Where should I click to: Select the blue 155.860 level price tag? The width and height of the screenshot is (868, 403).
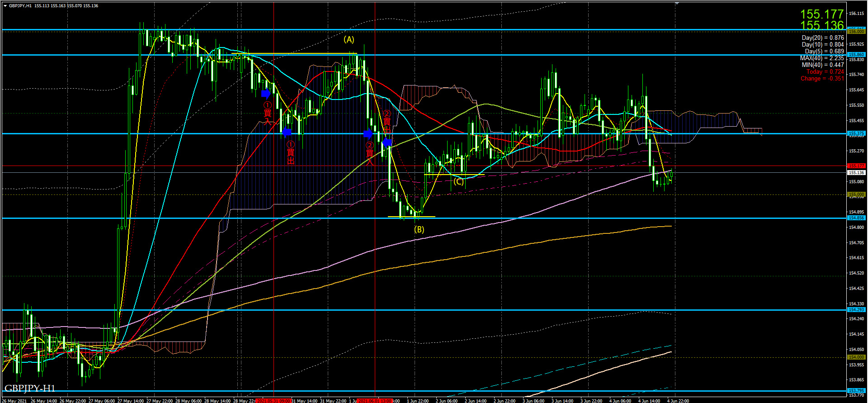(856, 55)
